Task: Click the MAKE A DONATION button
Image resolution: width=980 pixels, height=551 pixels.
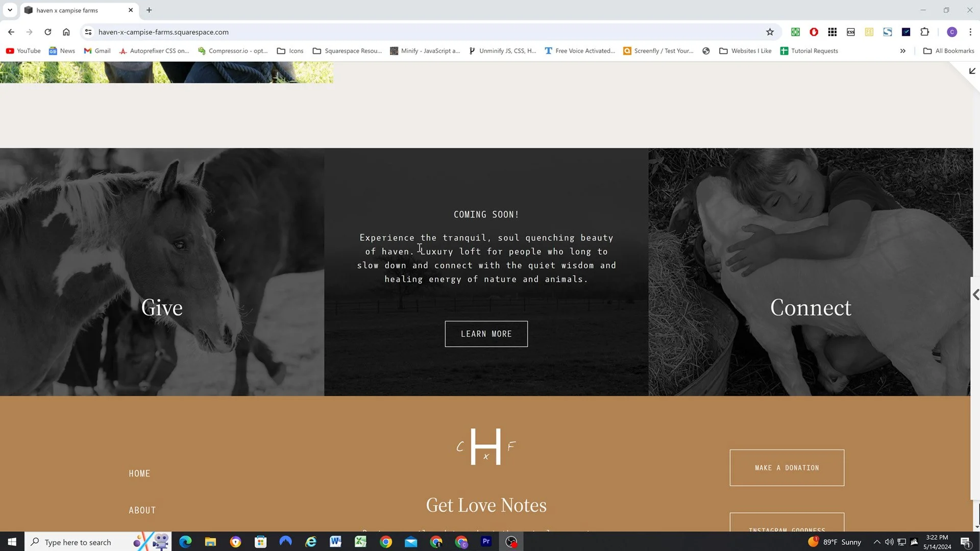Action: tap(787, 468)
